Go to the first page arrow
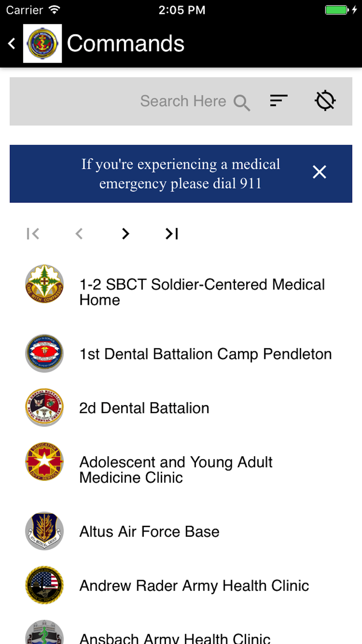The image size is (362, 644). point(33,234)
